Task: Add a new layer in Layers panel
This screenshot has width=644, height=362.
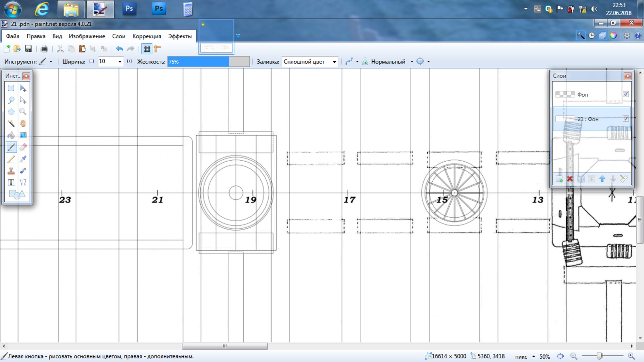Action: pos(559,179)
